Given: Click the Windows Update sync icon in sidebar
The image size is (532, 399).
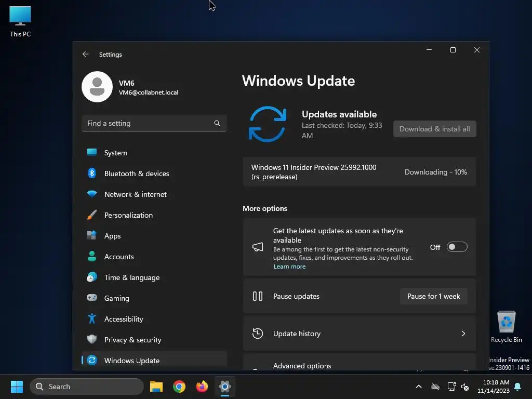Looking at the screenshot, I should click(x=91, y=361).
